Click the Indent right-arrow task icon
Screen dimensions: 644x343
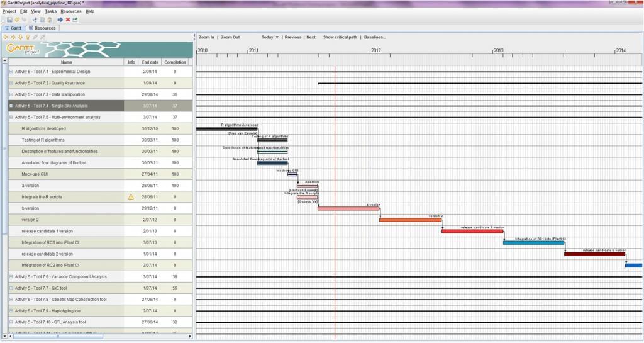(x=13, y=37)
